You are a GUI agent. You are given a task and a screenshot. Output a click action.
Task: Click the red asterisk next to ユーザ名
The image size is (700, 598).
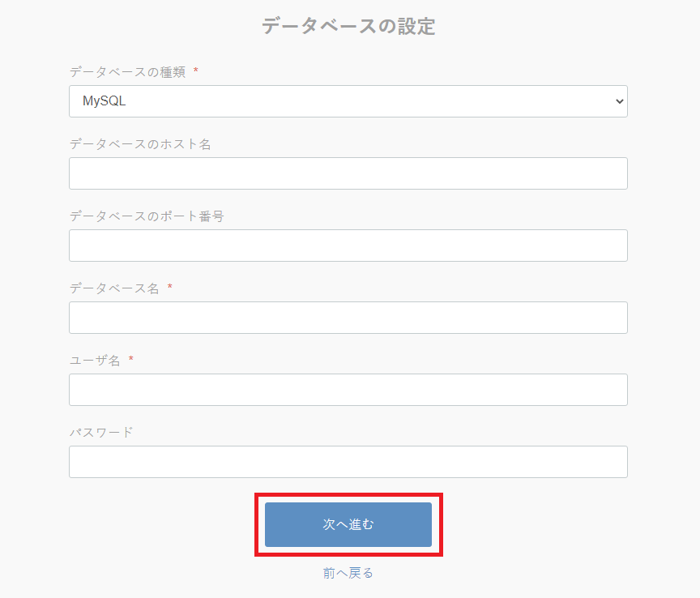pos(130,359)
